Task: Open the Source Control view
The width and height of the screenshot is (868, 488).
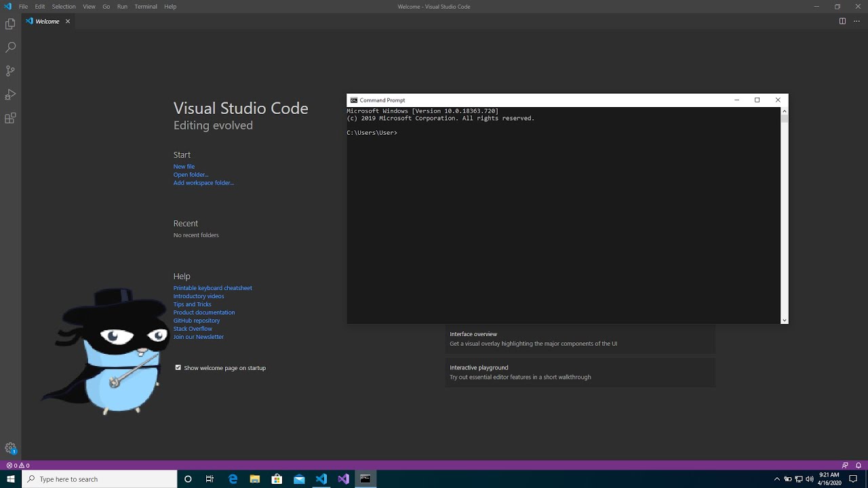Action: point(10,70)
